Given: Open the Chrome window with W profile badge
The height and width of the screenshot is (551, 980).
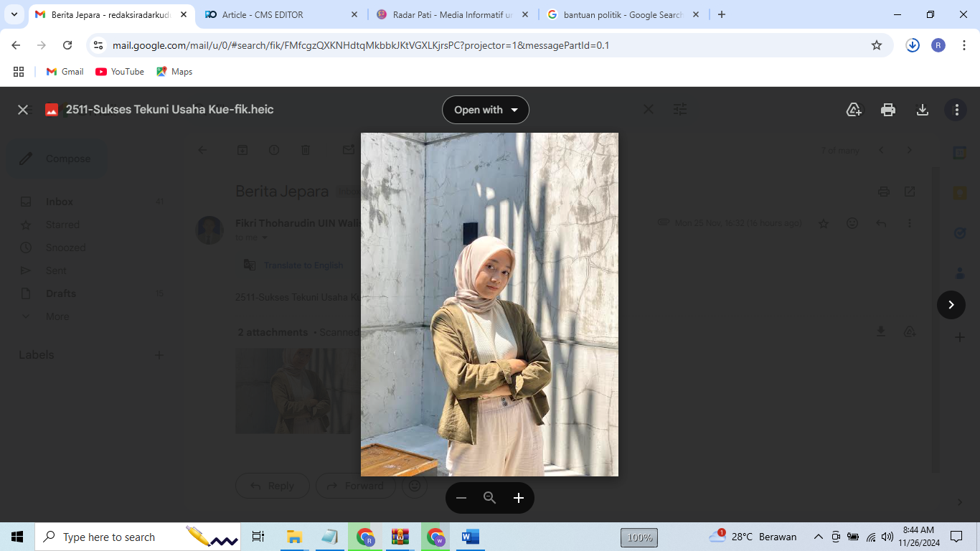Looking at the screenshot, I should tap(435, 537).
